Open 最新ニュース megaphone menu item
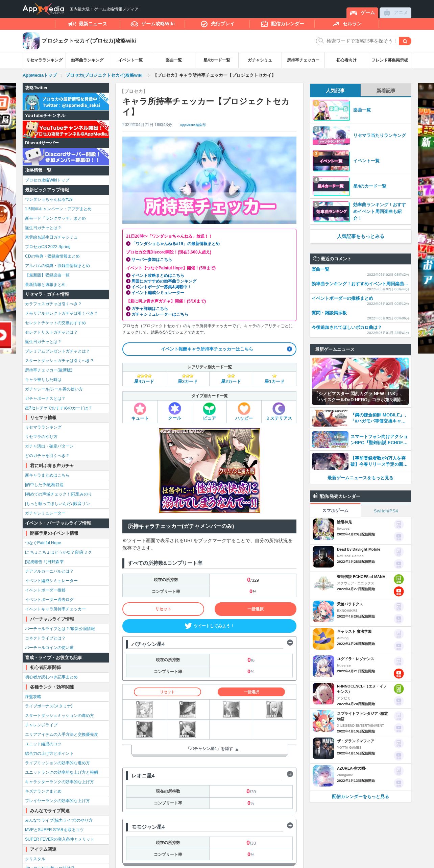The image size is (434, 868). point(88,24)
